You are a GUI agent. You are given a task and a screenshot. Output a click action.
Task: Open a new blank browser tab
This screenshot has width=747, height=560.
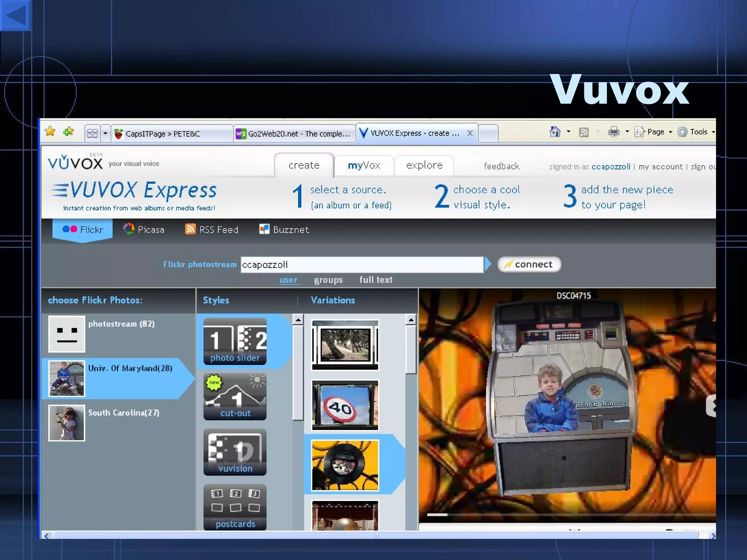coord(488,133)
